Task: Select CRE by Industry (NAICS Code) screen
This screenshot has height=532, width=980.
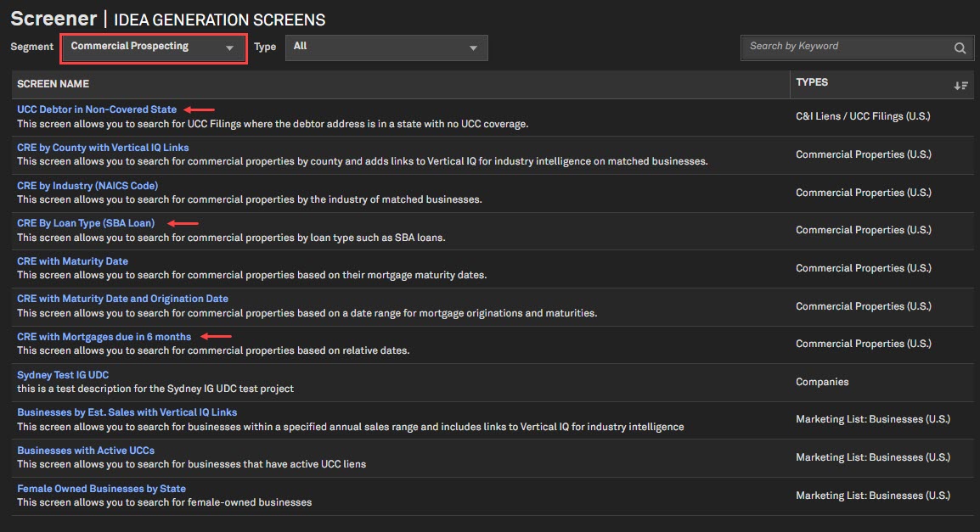Action: pyautogui.click(x=87, y=186)
